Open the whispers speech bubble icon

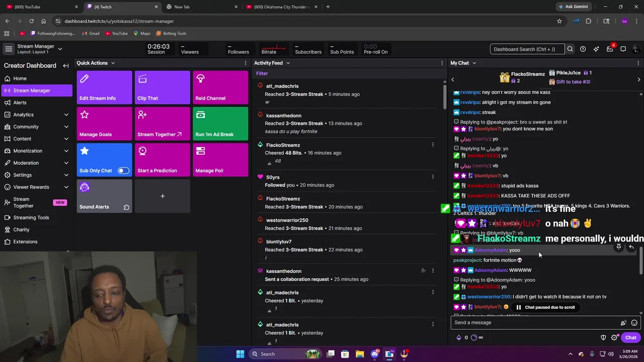click(623, 49)
